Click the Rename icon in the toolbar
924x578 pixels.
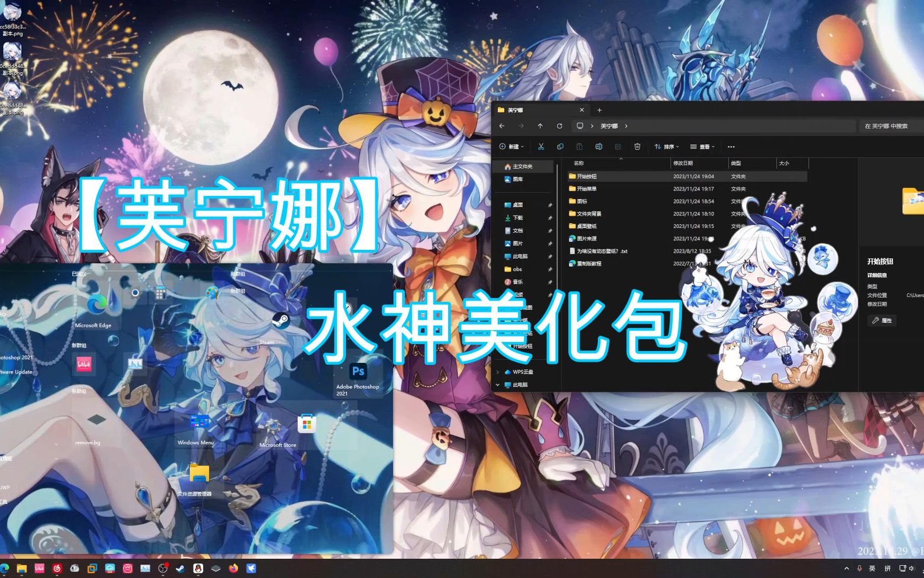598,147
